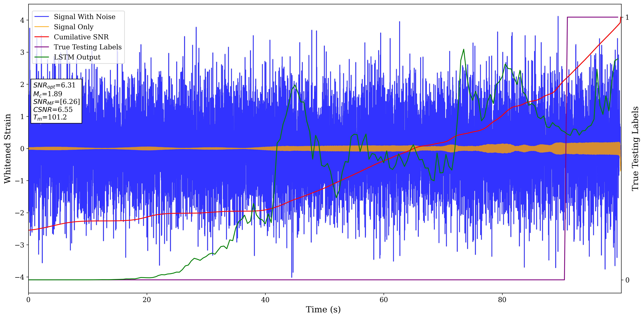The image size is (644, 318).
Task: Click the y-axis tick label −4
Action: (19, 277)
